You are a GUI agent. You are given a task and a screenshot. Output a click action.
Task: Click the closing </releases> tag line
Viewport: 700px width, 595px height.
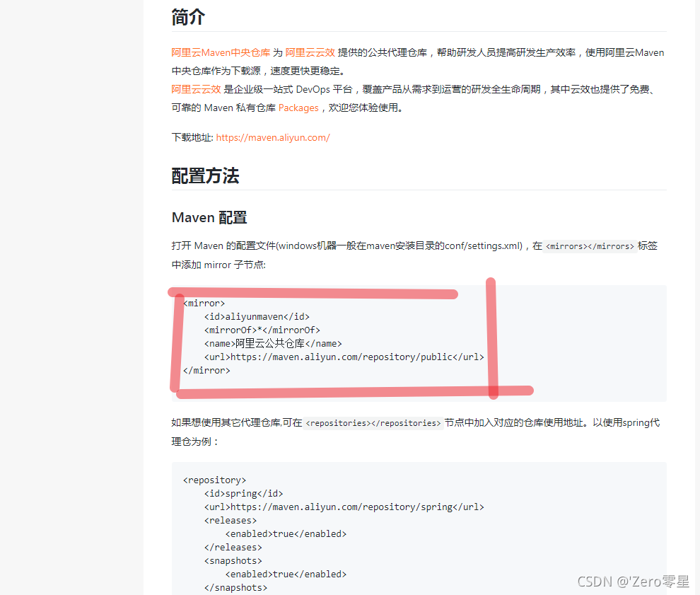[233, 547]
